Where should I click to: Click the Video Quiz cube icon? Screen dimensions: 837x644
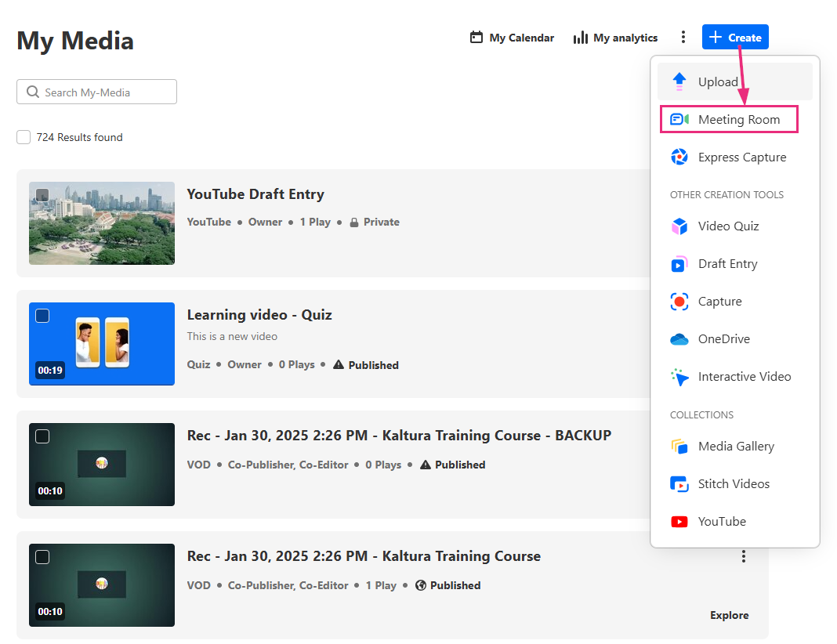pos(679,226)
